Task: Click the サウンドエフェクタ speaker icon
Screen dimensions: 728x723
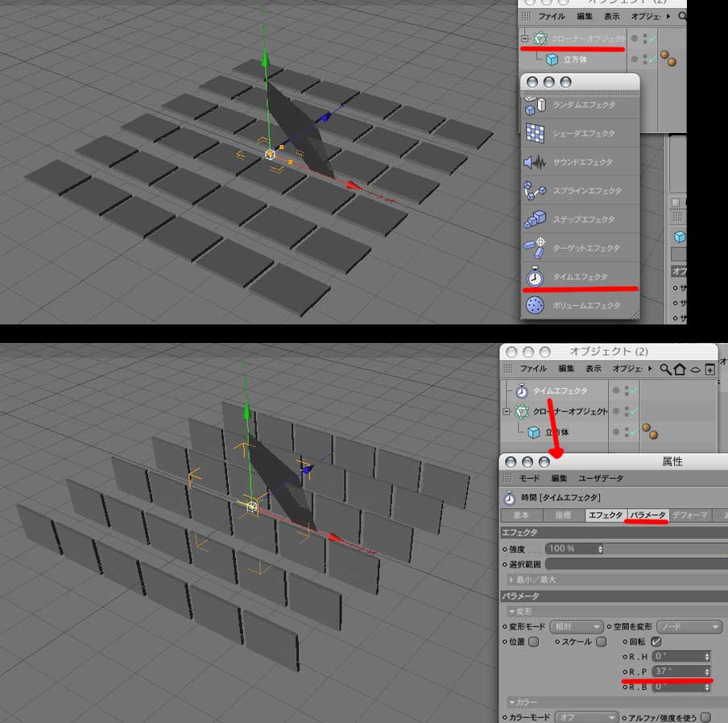Action: point(535,163)
